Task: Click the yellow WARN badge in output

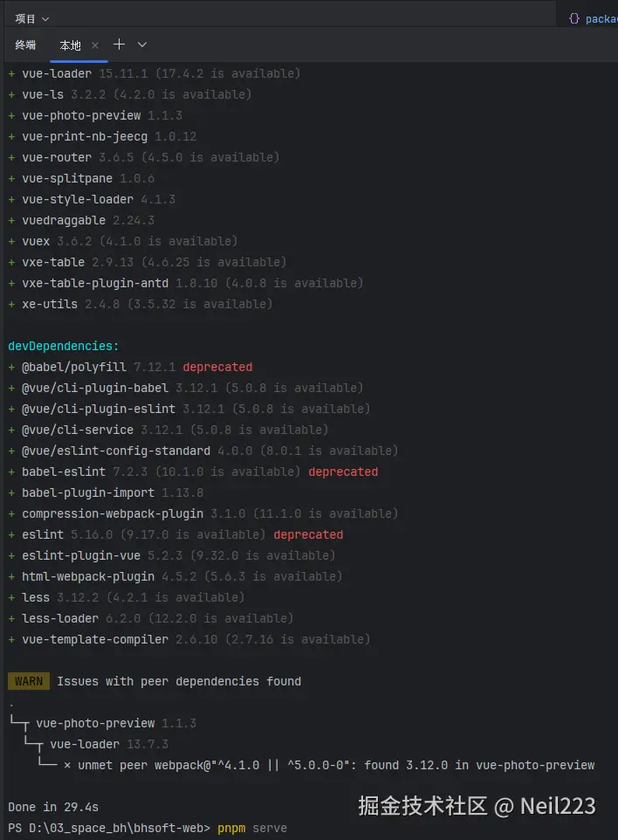Action: point(28,681)
